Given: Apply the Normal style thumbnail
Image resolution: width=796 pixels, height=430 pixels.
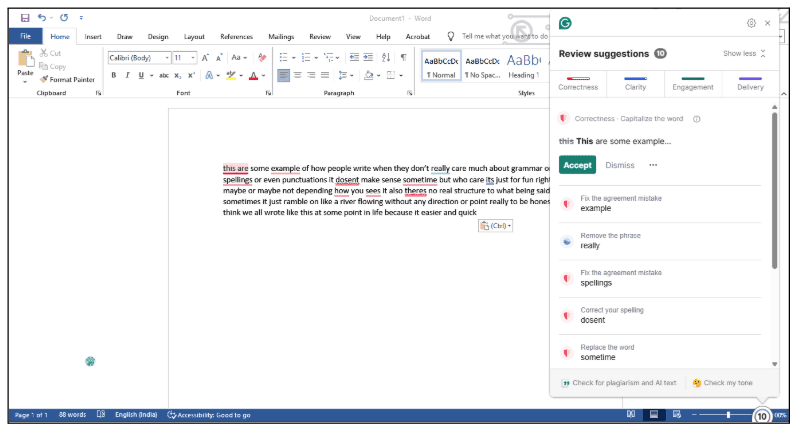Looking at the screenshot, I should pyautogui.click(x=441, y=66).
